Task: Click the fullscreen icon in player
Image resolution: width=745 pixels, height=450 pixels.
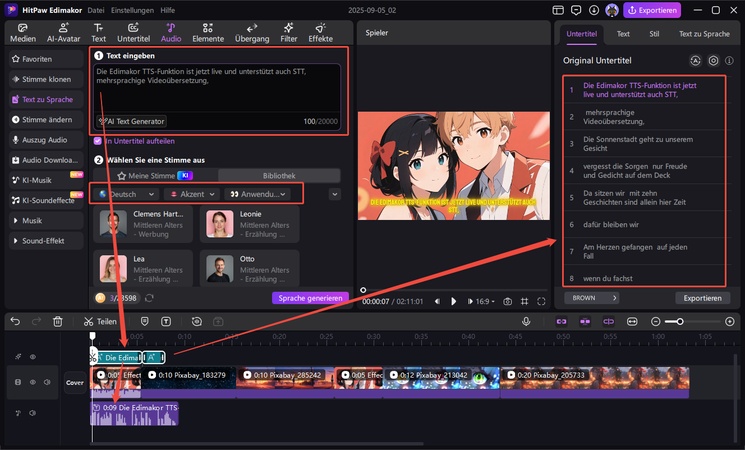Action: pos(541,301)
